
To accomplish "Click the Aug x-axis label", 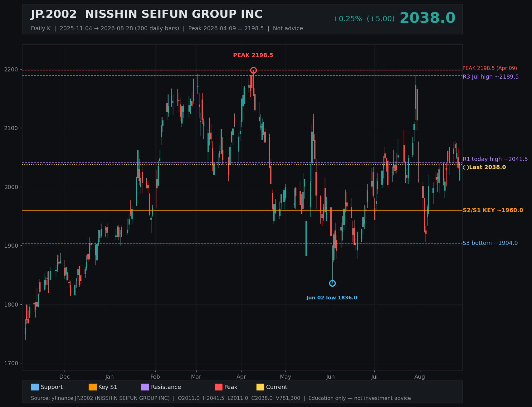I will (420, 377).
